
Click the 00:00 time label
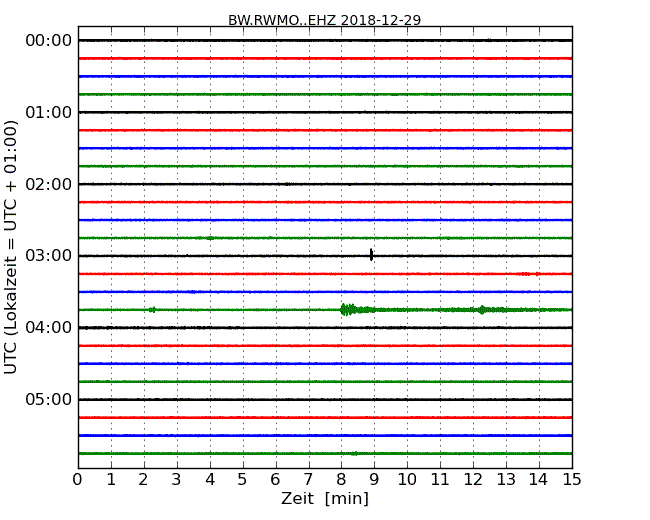[49, 41]
